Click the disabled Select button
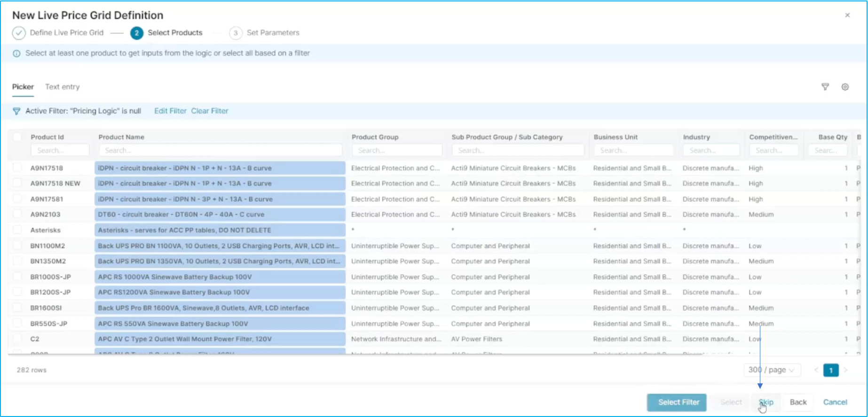The height and width of the screenshot is (417, 868). (x=731, y=402)
